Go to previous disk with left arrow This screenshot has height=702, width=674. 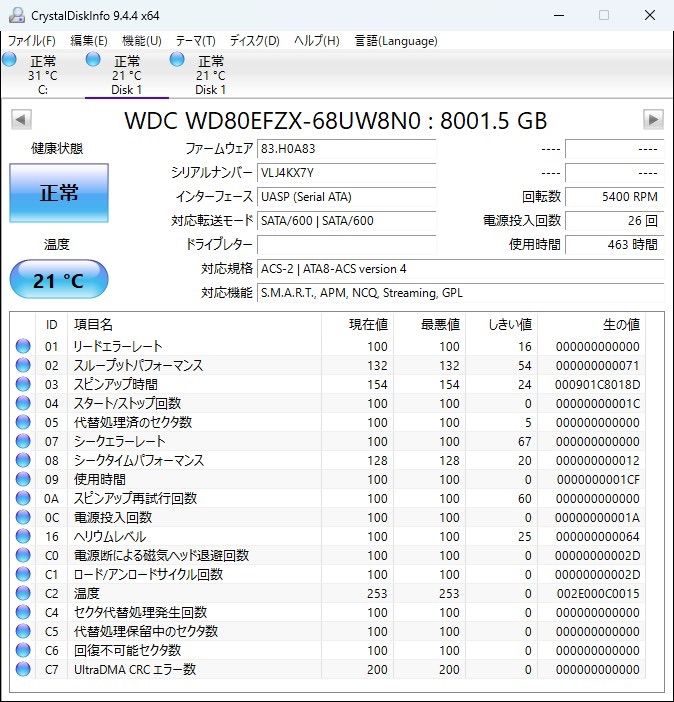point(21,120)
